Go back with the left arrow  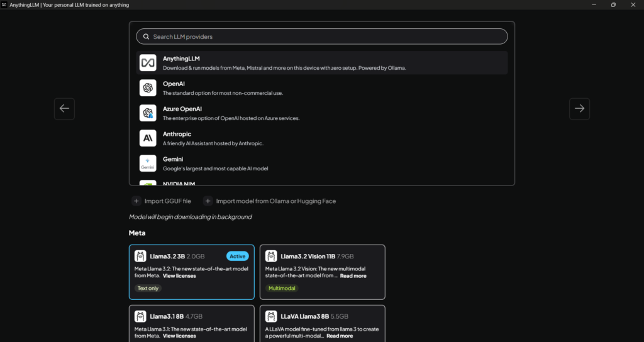pyautogui.click(x=65, y=108)
